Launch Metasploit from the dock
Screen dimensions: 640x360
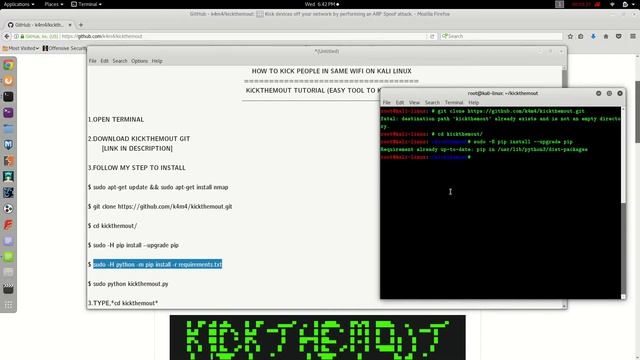tap(8, 145)
